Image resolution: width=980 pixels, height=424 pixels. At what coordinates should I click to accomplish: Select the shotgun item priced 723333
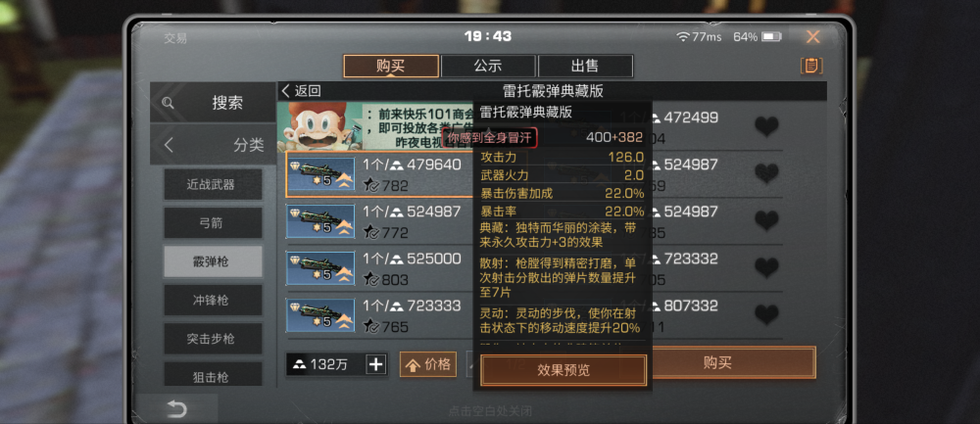click(x=320, y=314)
